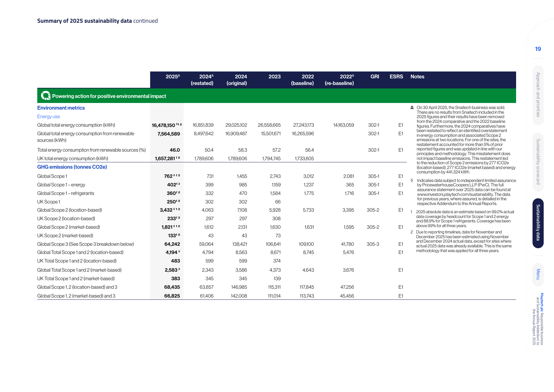Click the UK total energy consumption (kWh) label
Screen dimensions: 554x392
(73, 159)
